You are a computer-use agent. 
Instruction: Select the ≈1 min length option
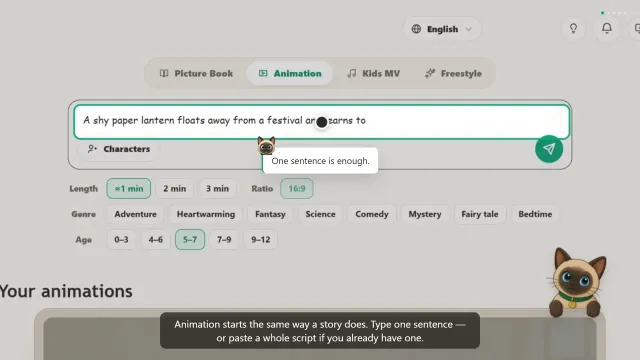129,189
